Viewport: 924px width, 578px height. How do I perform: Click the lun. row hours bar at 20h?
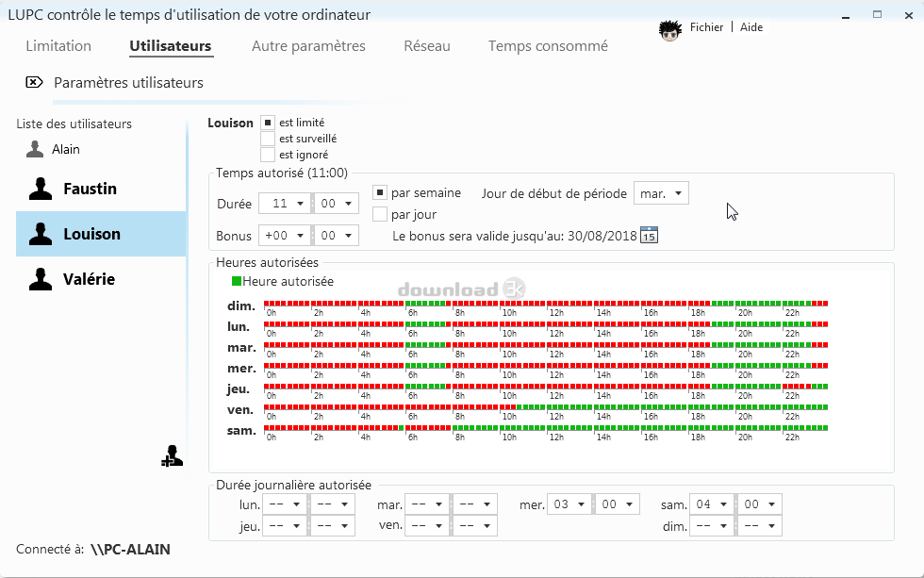737,324
